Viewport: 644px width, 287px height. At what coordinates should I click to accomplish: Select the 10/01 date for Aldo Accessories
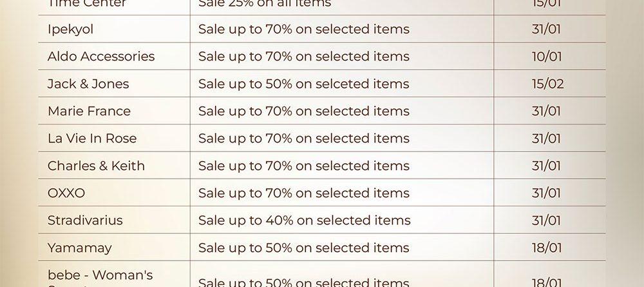tap(547, 57)
